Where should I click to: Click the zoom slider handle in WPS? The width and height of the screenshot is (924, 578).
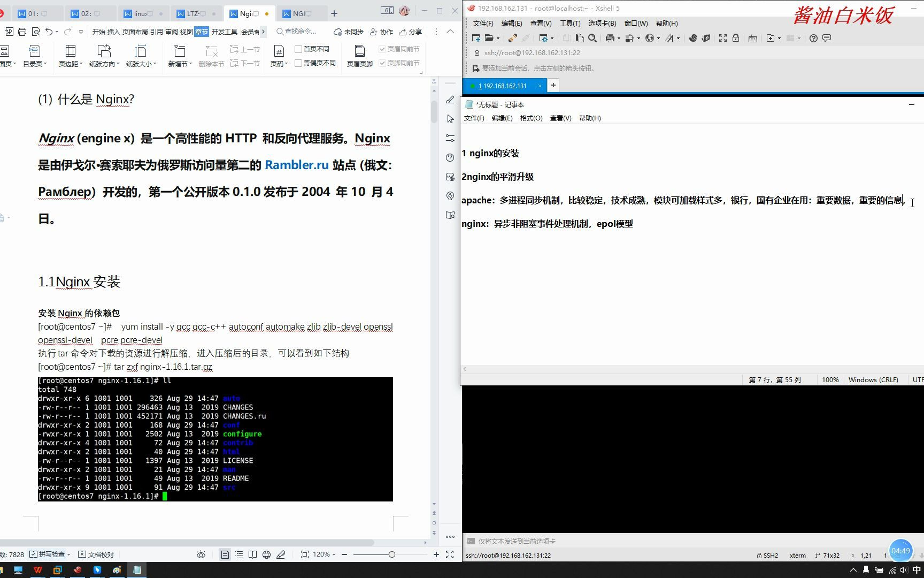coord(392,554)
